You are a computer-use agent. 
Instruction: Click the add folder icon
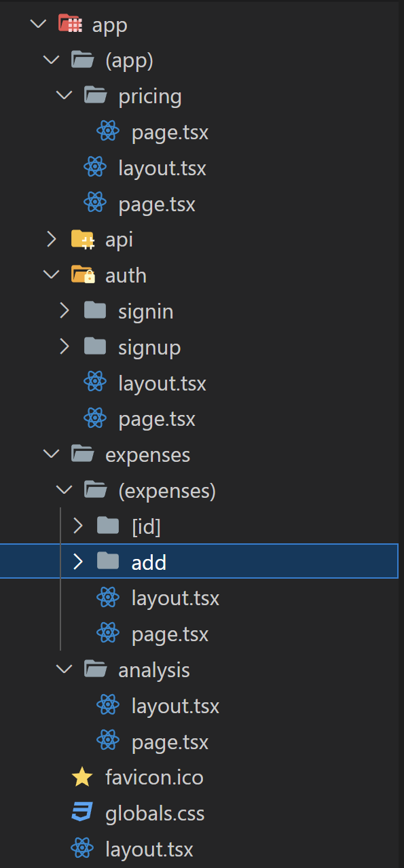coord(108,562)
